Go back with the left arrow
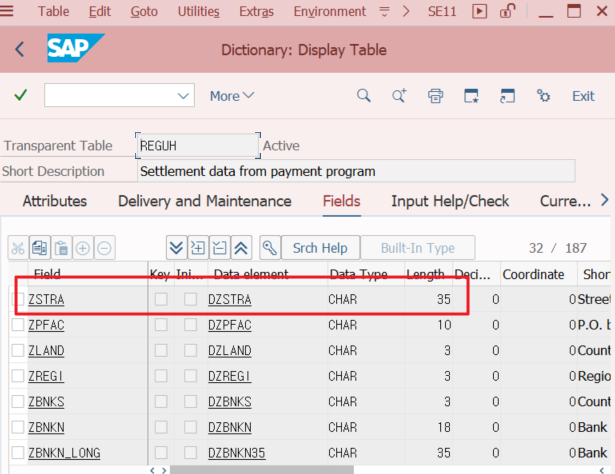Viewport: 615px width, 474px height. 19,49
